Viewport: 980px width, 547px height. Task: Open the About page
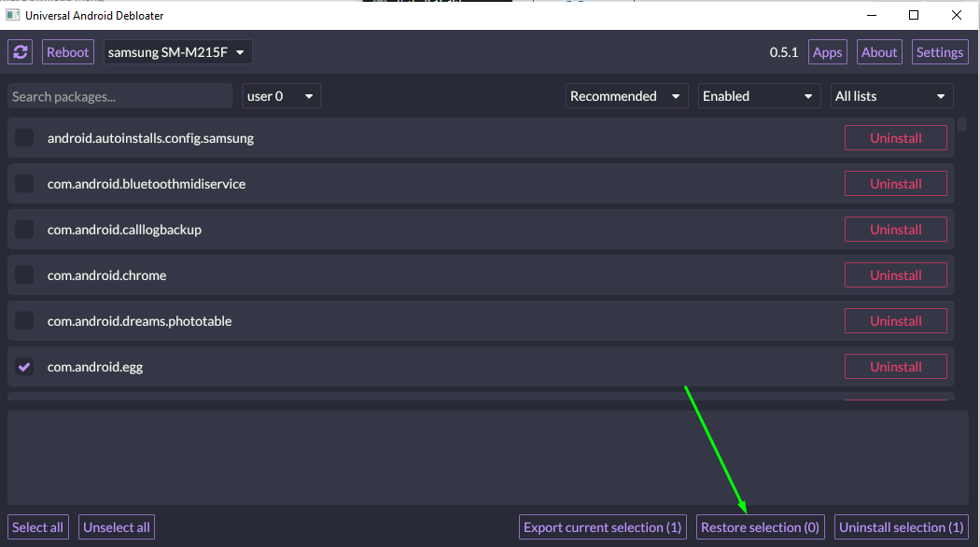(x=879, y=52)
